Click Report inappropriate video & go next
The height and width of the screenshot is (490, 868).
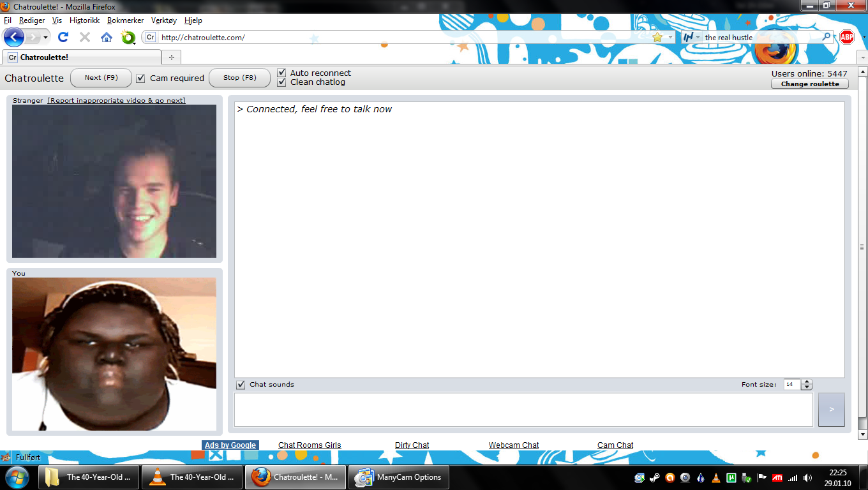click(117, 100)
